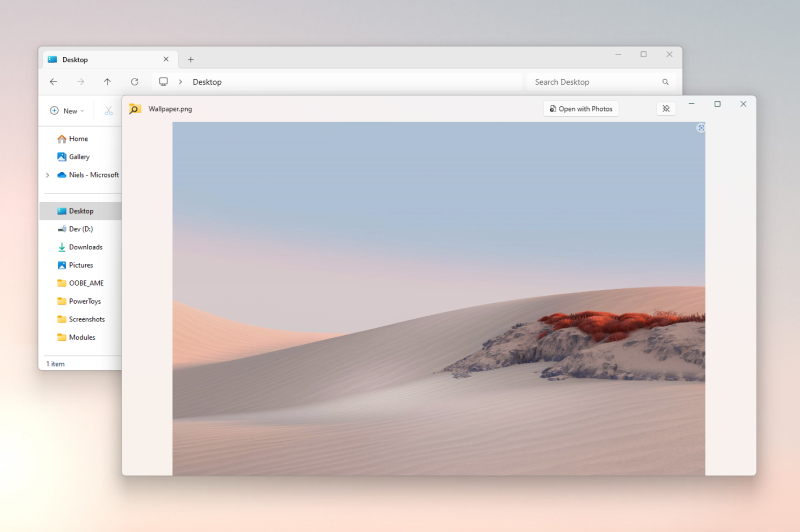Click the visual search icon on image
800x532 pixels.
click(x=700, y=128)
